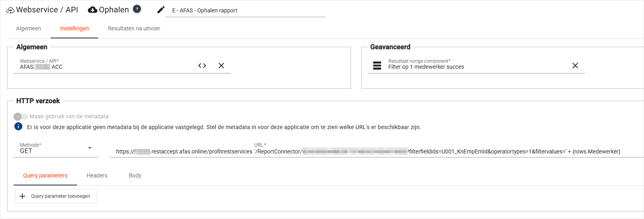The height and width of the screenshot is (219, 644).
Task: Click the Ophalen cloud download icon
Action: tap(93, 10)
